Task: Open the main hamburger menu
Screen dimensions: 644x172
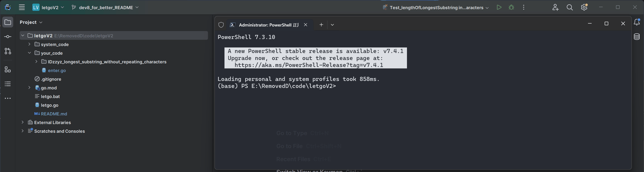Action: [22, 7]
